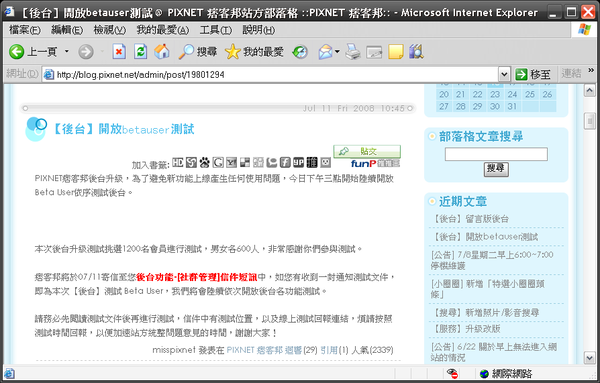Click the vertical scrollbar up arrow
This screenshot has width=600, height=383.
click(x=590, y=90)
